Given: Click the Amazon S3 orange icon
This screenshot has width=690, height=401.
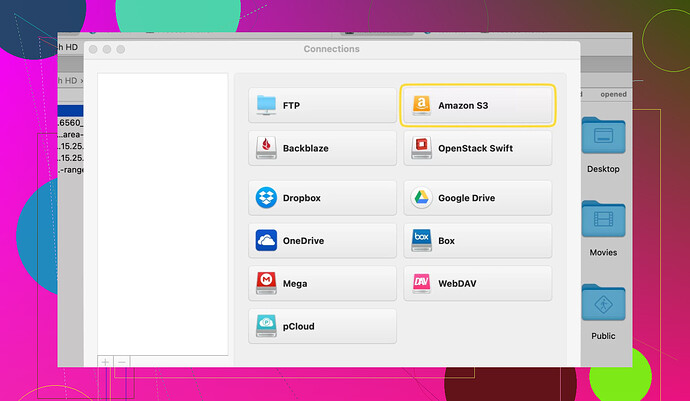Looking at the screenshot, I should [x=421, y=105].
